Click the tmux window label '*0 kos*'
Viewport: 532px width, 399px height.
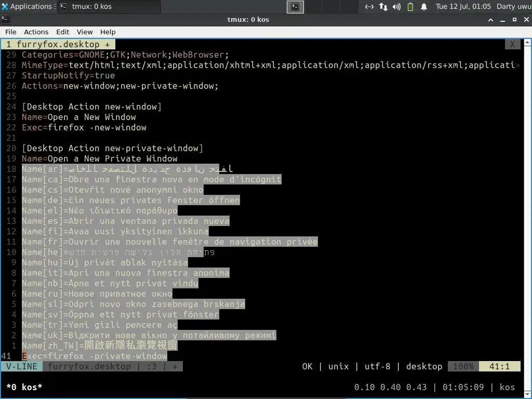(x=24, y=387)
